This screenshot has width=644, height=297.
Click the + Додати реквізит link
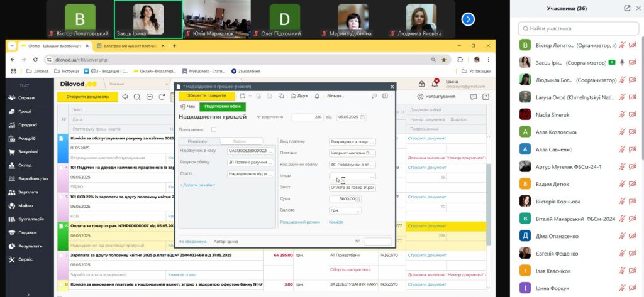click(x=197, y=185)
